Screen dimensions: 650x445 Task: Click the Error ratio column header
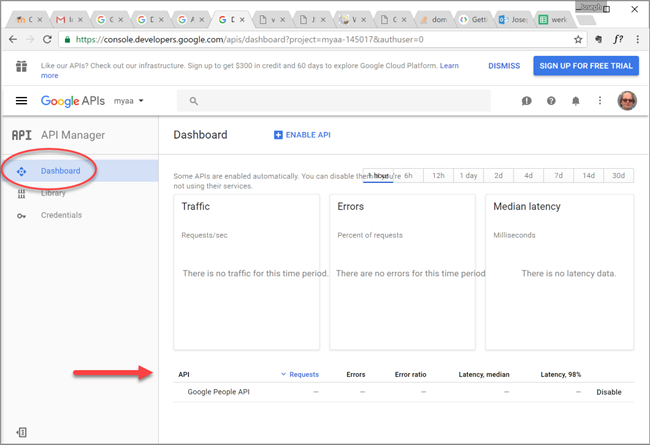click(410, 374)
